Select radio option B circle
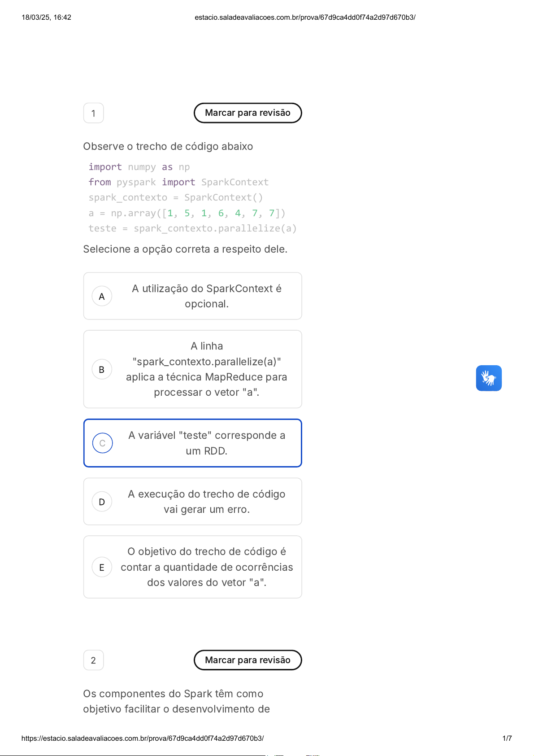This screenshot has width=534, height=756. 102,369
